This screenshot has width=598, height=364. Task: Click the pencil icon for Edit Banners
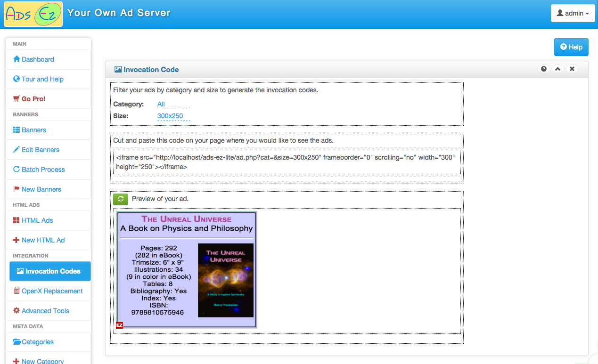tap(17, 150)
